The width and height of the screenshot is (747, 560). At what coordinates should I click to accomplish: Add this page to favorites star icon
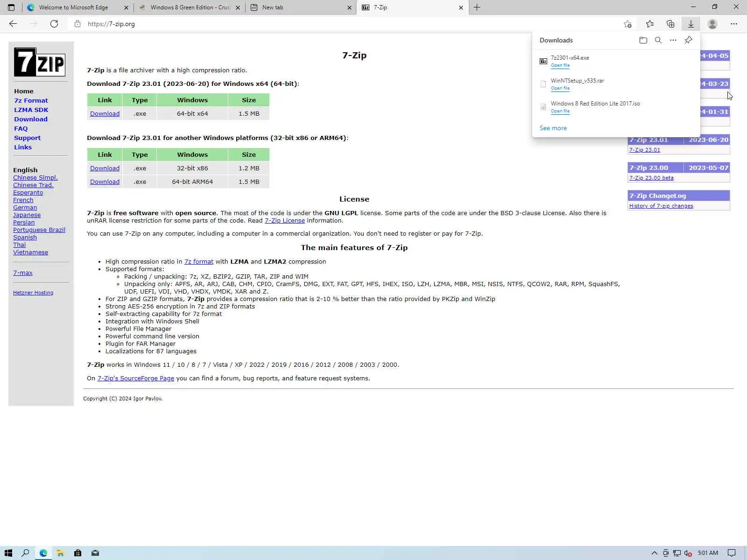[x=627, y=24]
